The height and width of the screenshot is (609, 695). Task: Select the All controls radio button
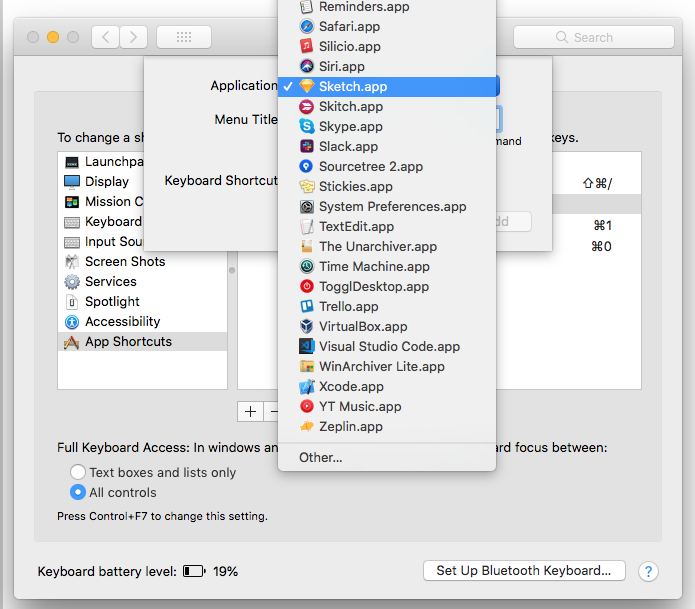point(78,492)
